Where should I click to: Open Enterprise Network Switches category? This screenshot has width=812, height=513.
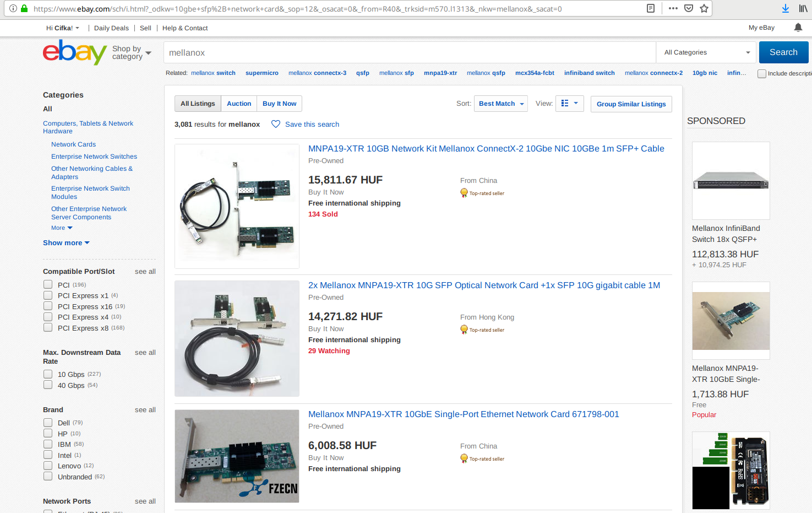tap(94, 156)
